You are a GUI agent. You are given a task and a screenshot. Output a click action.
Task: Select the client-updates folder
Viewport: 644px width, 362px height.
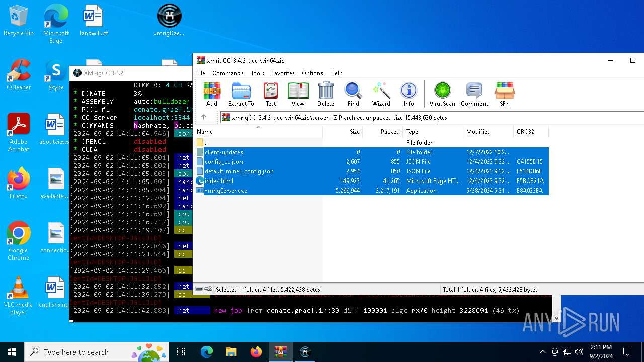(x=372, y=152)
